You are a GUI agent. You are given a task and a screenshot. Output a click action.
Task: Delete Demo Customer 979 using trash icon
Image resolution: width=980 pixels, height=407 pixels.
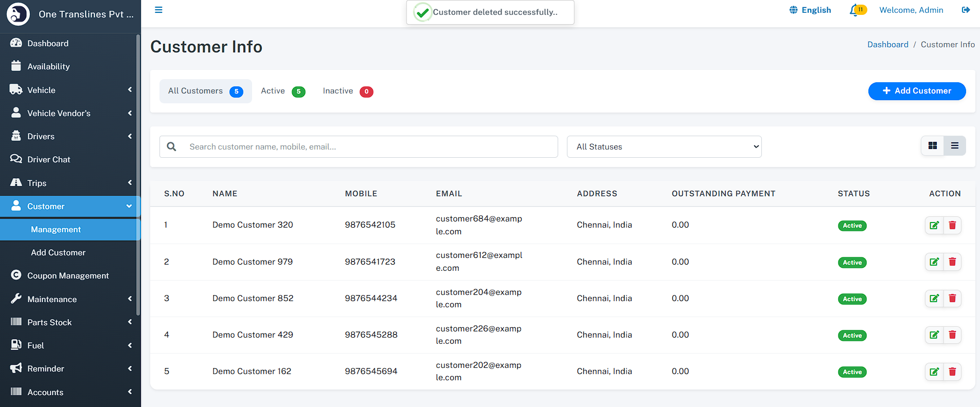click(952, 262)
